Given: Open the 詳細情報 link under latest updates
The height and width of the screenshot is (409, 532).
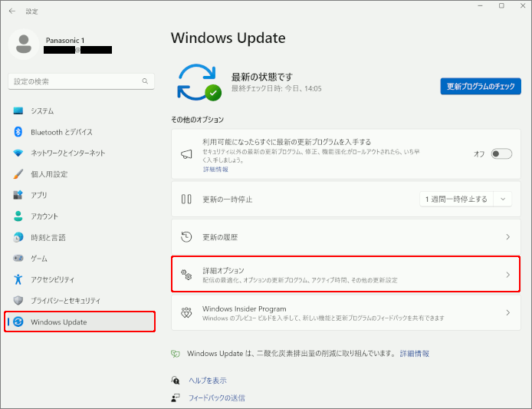Looking at the screenshot, I should click(215, 169).
